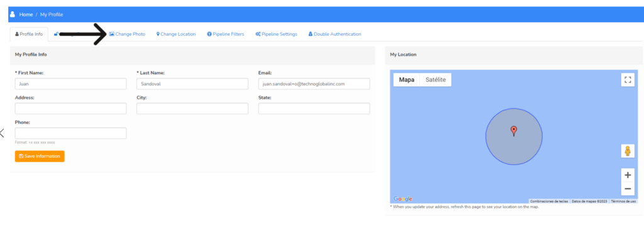The image size is (644, 242).
Task: Click the Home breadcrumb link
Action: tap(26, 14)
